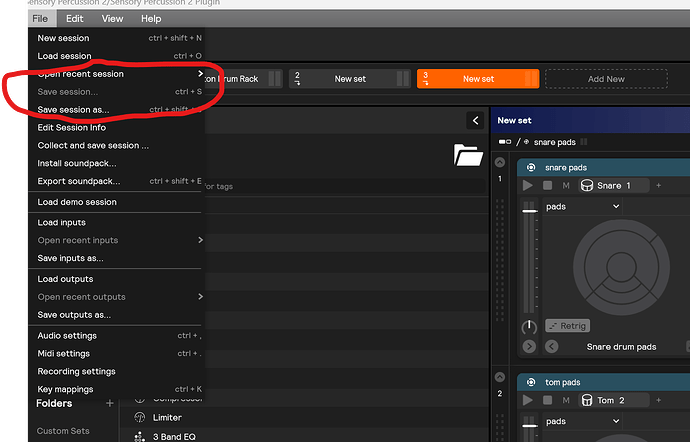Click the right-arrow button below the snare pan knob
Image resolution: width=690 pixels, height=442 pixels.
click(x=529, y=346)
